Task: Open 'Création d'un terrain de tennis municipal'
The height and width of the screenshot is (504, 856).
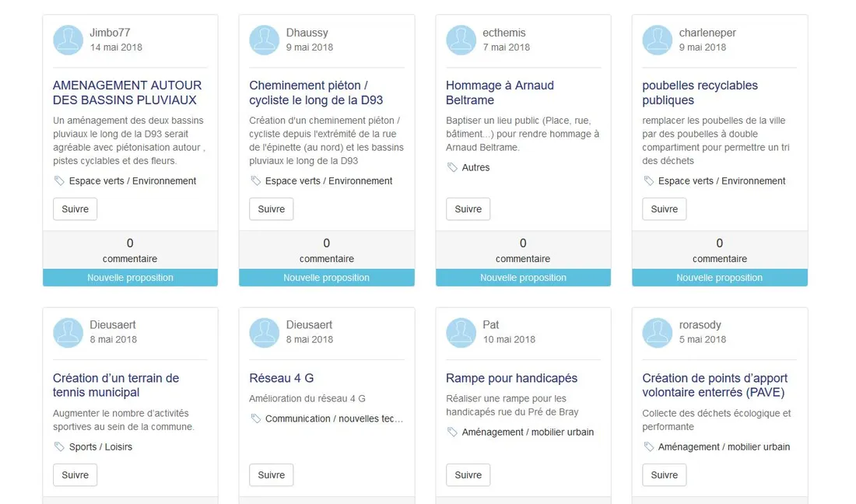Action: pyautogui.click(x=116, y=385)
